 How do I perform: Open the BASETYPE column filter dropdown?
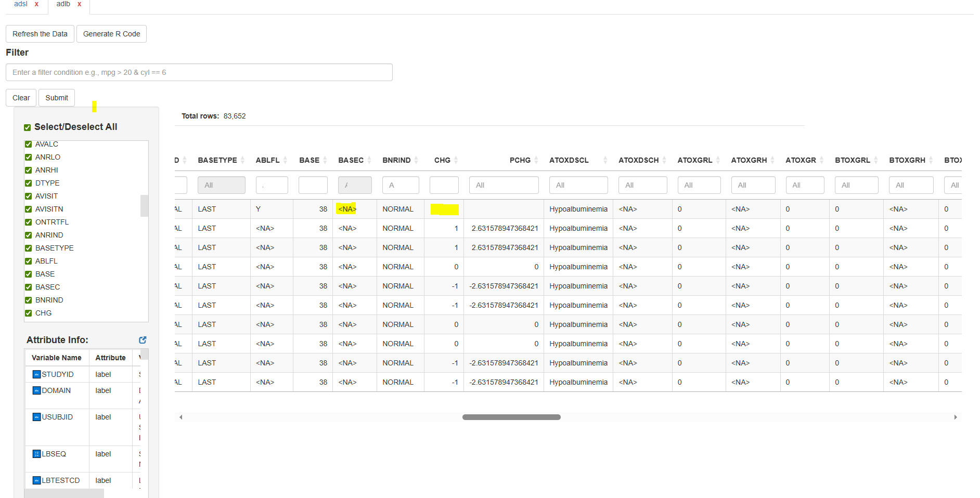pos(221,185)
